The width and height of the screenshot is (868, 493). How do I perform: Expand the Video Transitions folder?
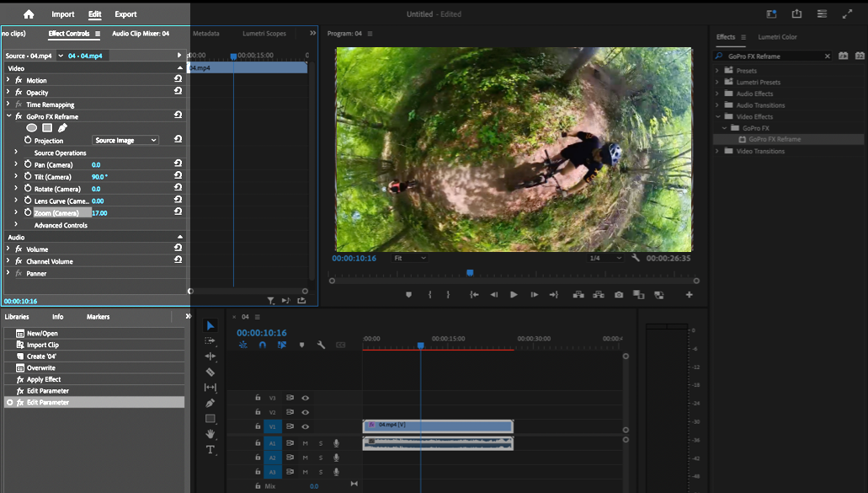[718, 152]
